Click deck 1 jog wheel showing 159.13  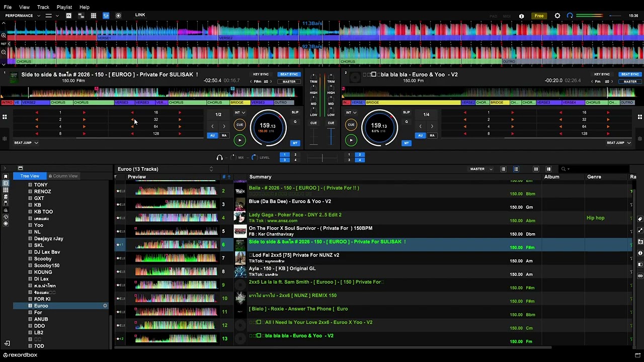click(268, 128)
